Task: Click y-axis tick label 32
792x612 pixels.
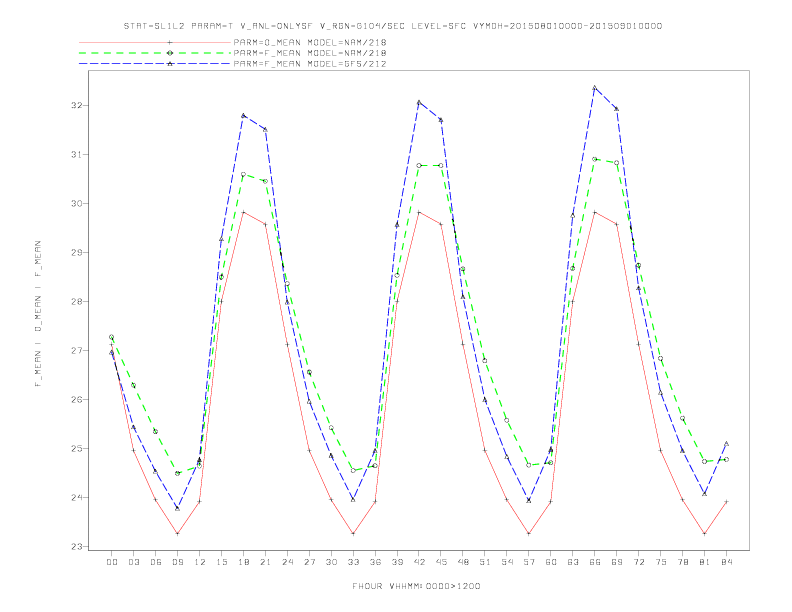Action: coord(77,106)
